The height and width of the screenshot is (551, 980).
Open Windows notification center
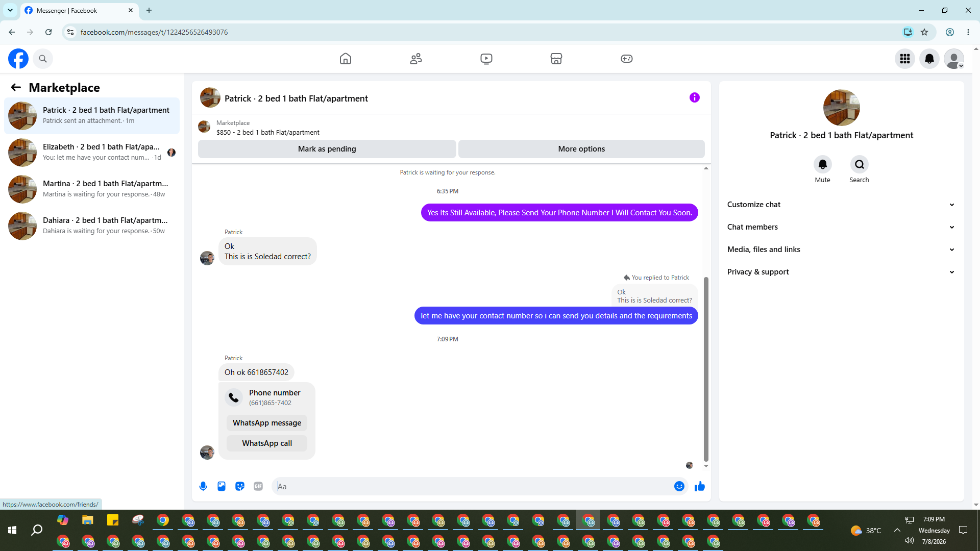pyautogui.click(x=963, y=530)
